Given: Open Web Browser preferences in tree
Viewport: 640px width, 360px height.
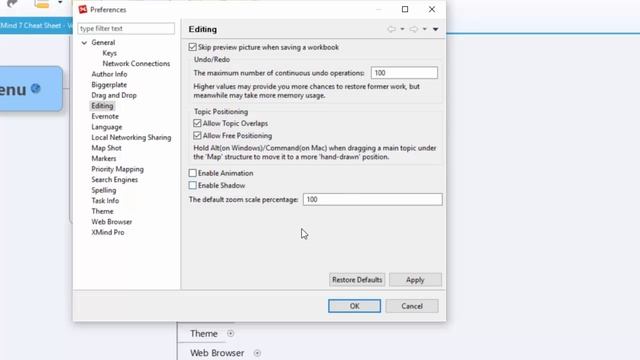Looking at the screenshot, I should pyautogui.click(x=111, y=222).
